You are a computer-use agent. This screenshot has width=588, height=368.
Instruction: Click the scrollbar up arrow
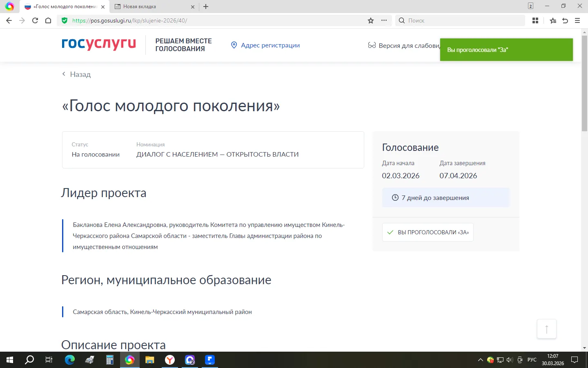(584, 32)
